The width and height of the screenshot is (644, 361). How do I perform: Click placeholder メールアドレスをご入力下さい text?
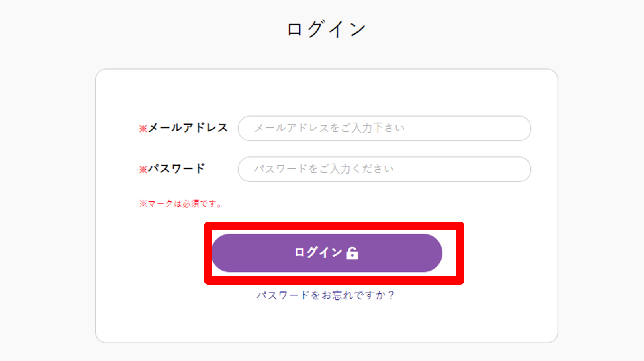[329, 128]
